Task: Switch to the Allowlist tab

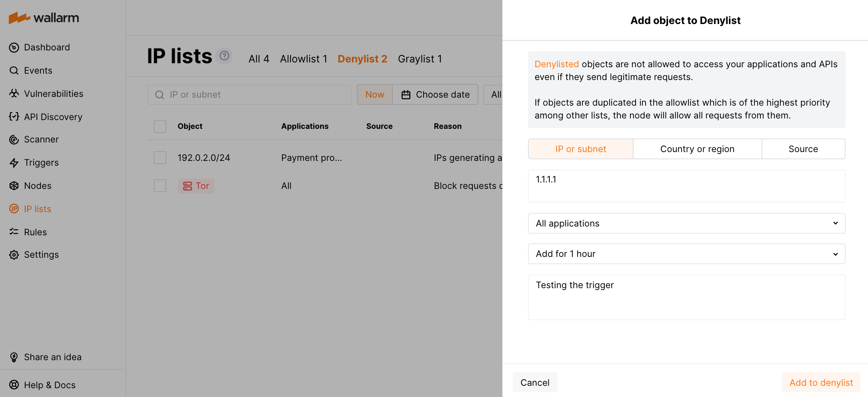Action: (x=304, y=59)
